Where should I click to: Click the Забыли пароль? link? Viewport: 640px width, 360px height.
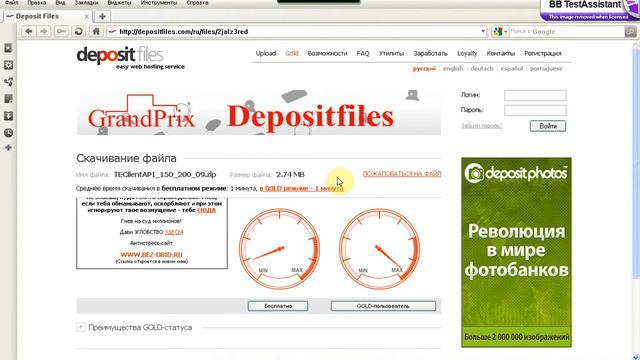[x=481, y=126]
